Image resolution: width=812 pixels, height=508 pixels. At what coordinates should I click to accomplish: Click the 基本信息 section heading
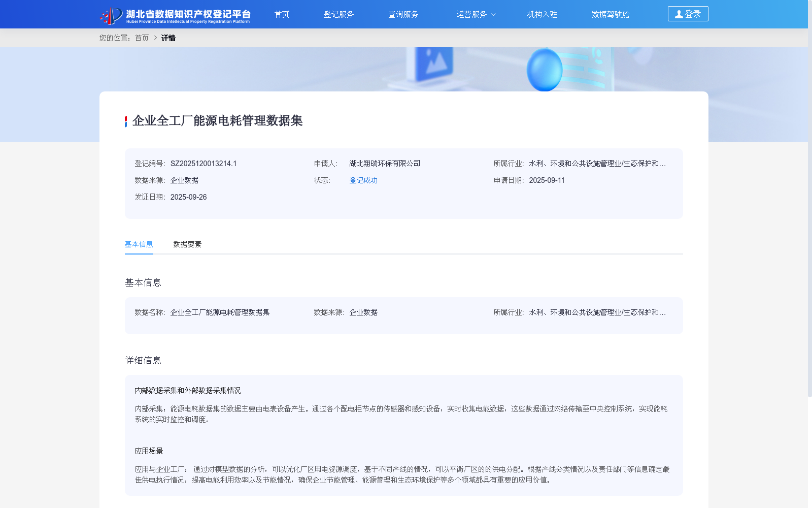point(143,283)
